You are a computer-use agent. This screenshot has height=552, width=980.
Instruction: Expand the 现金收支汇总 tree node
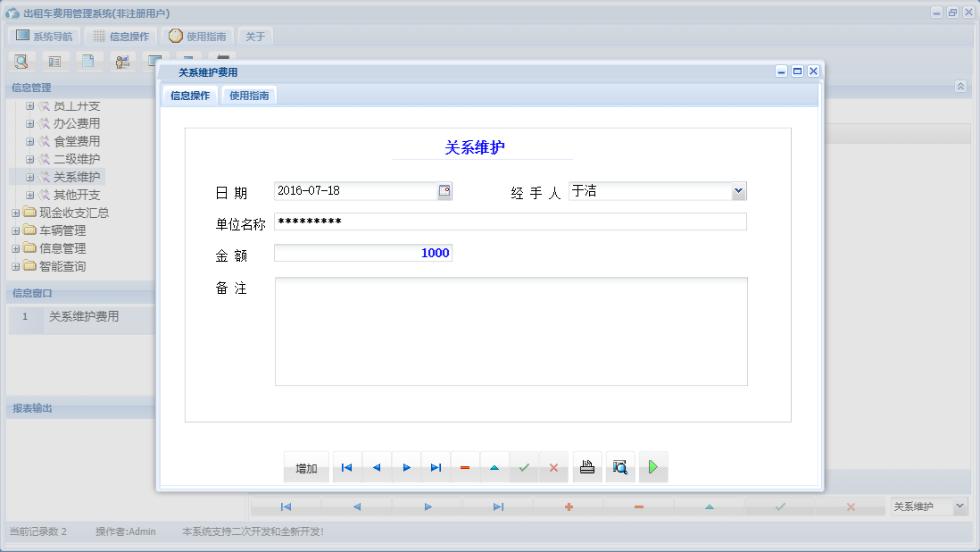(16, 213)
